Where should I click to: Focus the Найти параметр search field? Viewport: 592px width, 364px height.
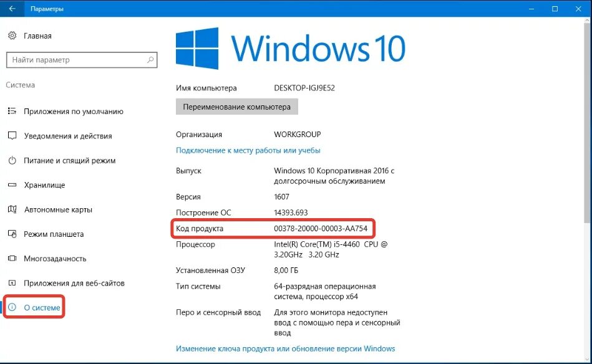82,60
